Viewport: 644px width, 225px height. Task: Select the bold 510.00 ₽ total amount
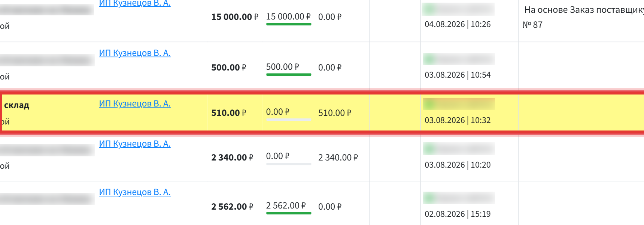pos(229,113)
